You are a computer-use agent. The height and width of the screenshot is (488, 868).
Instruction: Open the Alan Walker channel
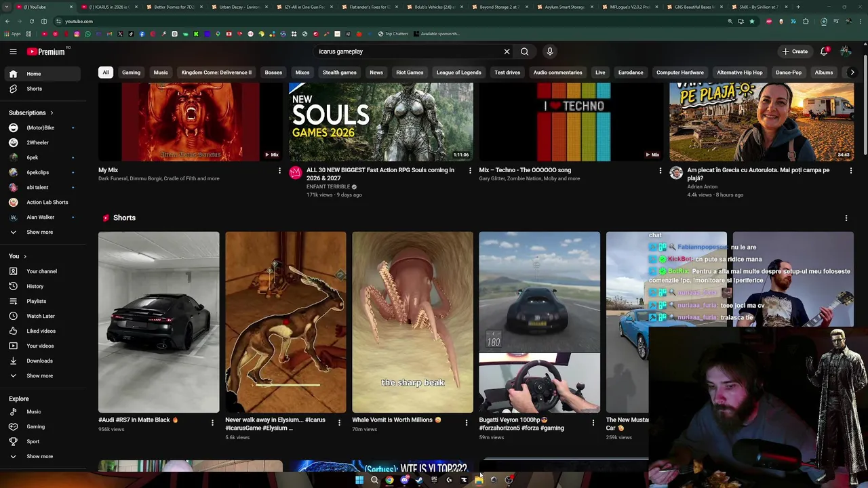click(x=43, y=217)
